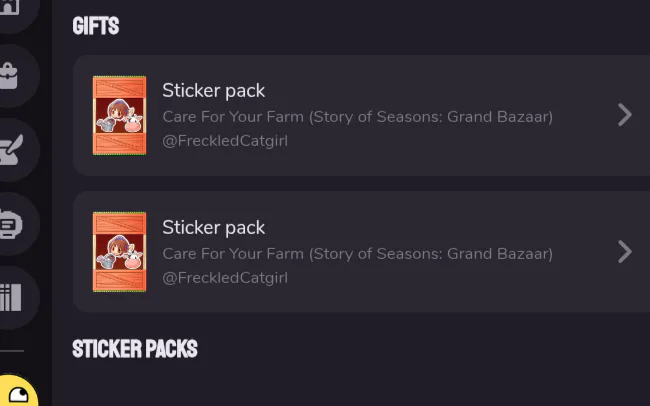Viewport: 650px width, 406px height.
Task: Select the library books sidebar icon
Action: (11, 297)
